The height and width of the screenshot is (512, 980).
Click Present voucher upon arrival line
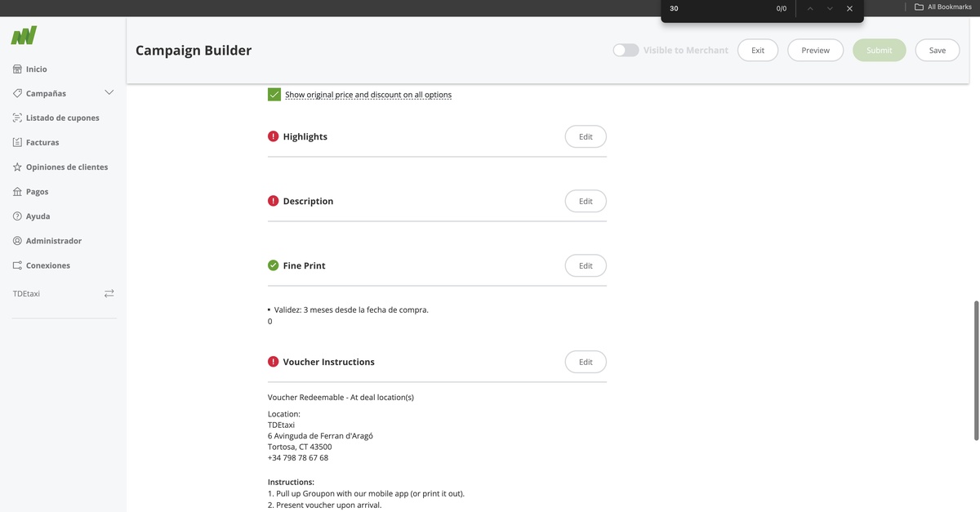point(324,505)
